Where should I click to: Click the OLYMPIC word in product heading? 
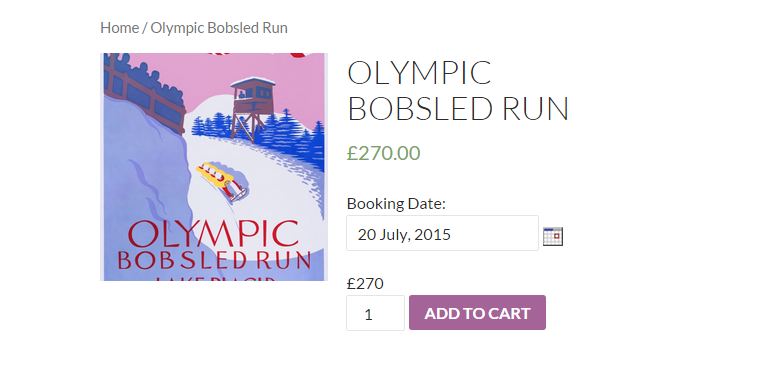pos(419,73)
